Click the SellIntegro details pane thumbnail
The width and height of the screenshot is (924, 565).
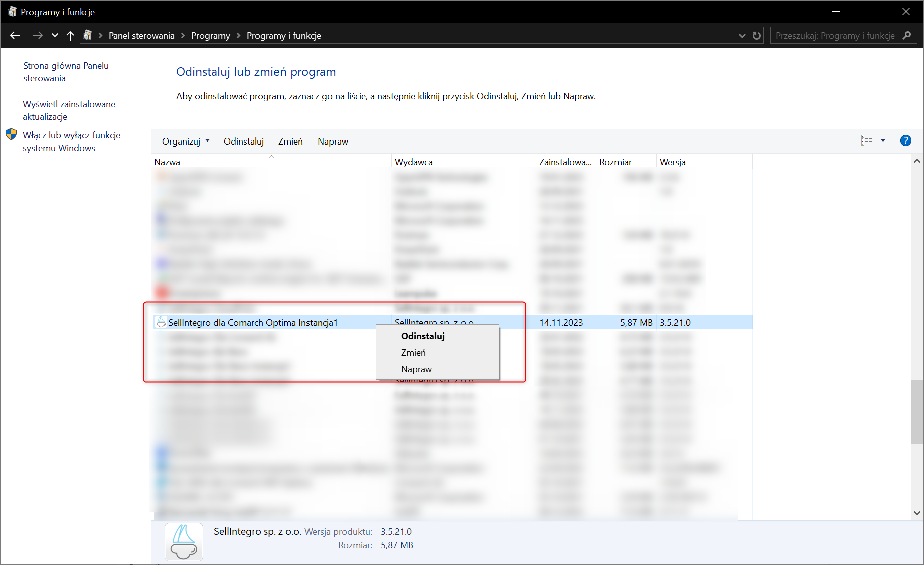tap(184, 542)
